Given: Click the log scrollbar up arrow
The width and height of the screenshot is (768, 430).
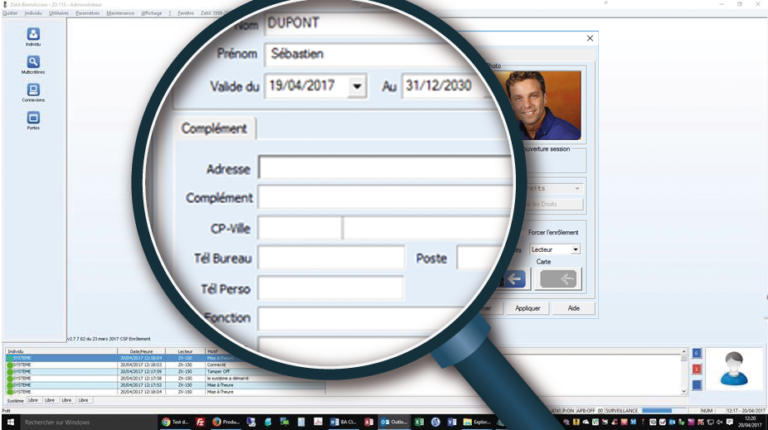Looking at the screenshot, I should [x=684, y=352].
